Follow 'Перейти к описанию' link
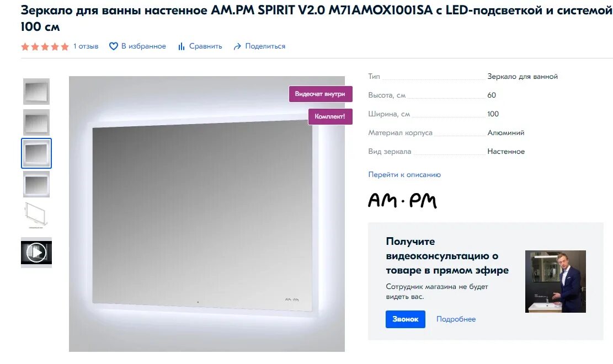Image resolution: width=613 pixels, height=364 pixels. [x=404, y=174]
